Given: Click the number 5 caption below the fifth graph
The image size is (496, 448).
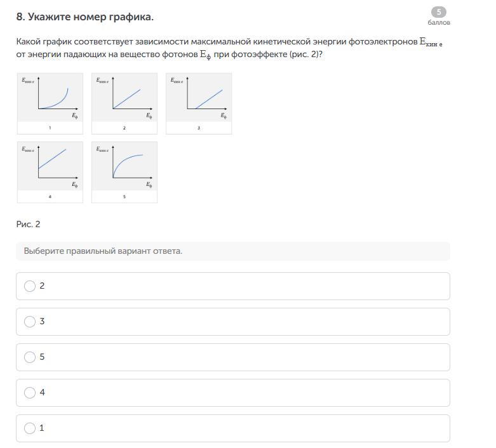Looking at the screenshot, I should click(124, 197).
